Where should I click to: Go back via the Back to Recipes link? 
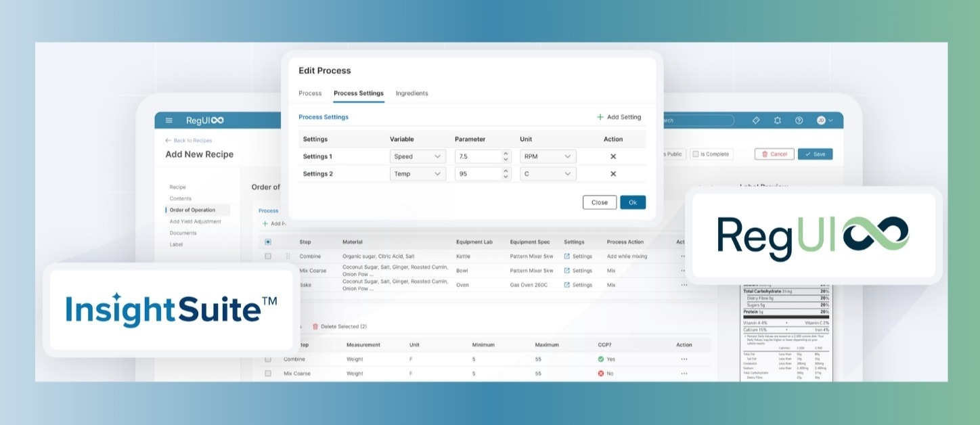pyautogui.click(x=189, y=141)
